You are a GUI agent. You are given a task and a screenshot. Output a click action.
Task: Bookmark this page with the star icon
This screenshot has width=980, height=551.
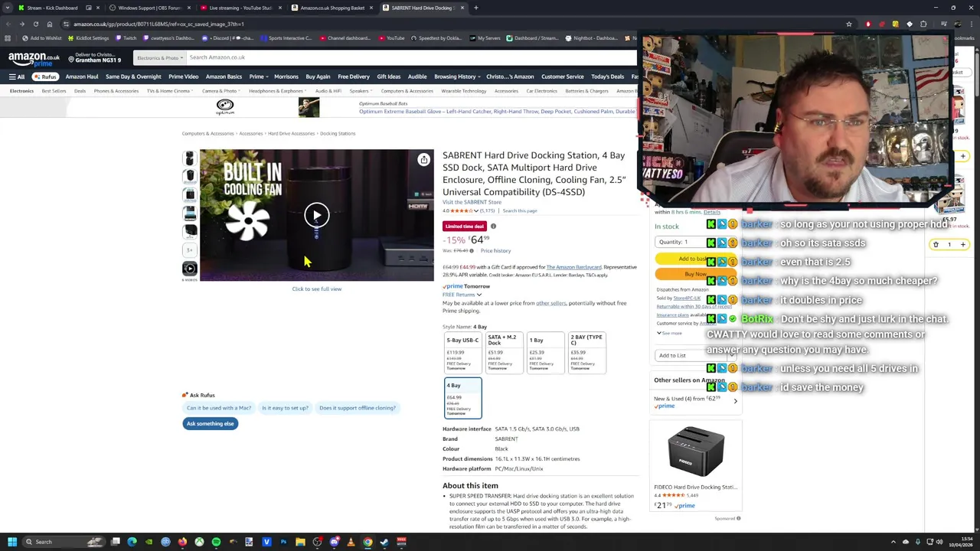(x=848, y=24)
